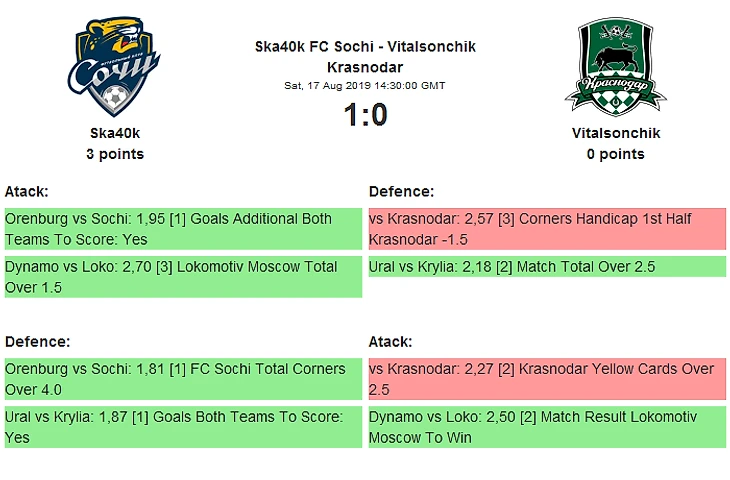
Task: Open Orenburg vs Sochi Both Teams To Score bet
Action: (x=183, y=229)
